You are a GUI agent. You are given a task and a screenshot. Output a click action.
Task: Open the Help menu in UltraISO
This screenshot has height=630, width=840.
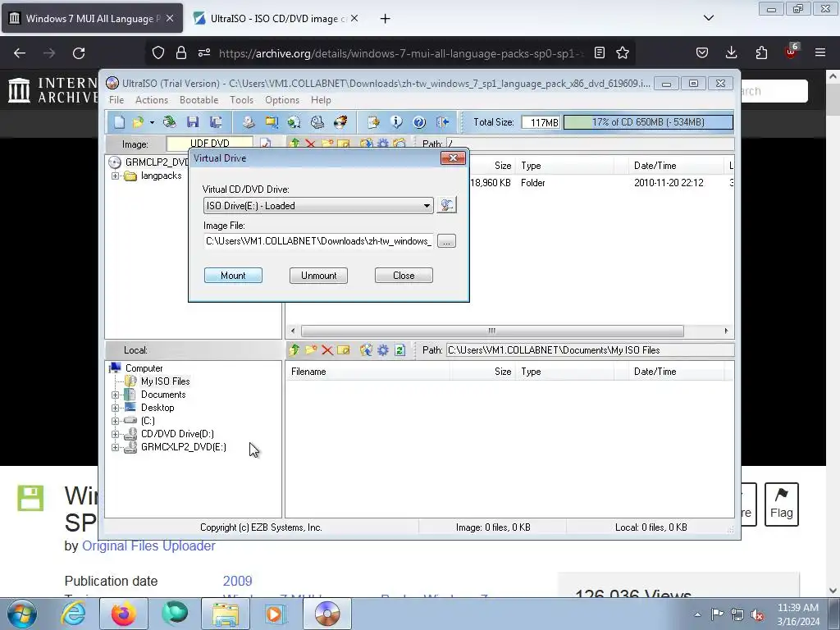(x=321, y=100)
